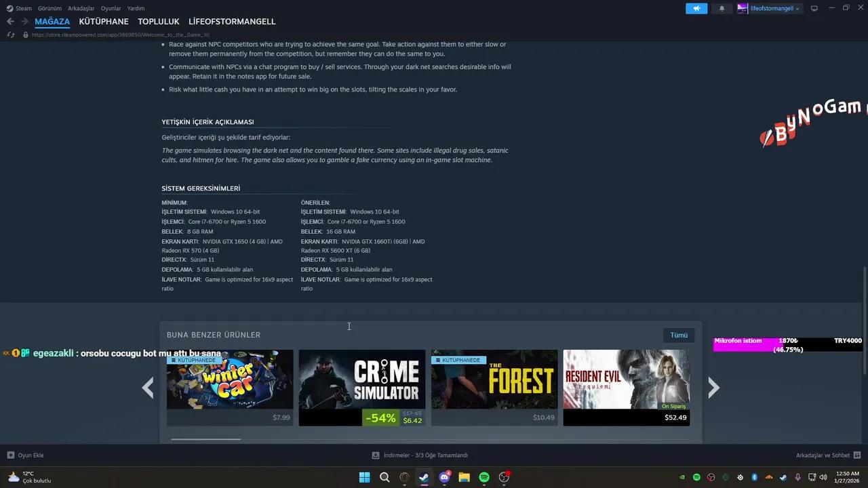Viewport: 868px width, 488px height.
Task: Open the Arkadaşlar menu
Action: (x=81, y=9)
